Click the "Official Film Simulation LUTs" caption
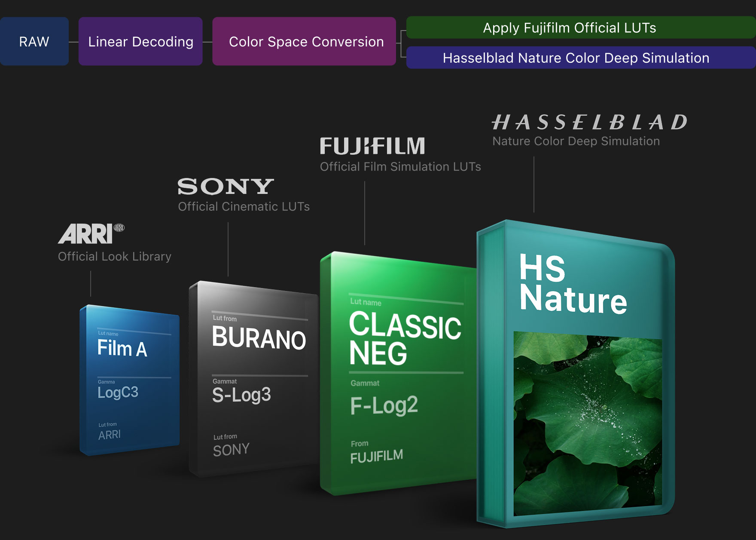This screenshot has height=540, width=756. 400,167
